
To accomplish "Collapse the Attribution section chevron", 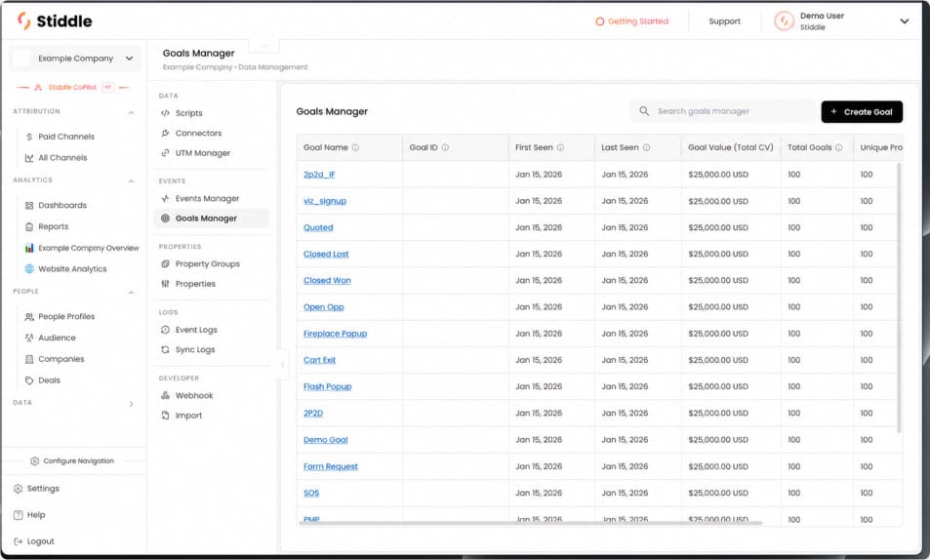I will 131,113.
